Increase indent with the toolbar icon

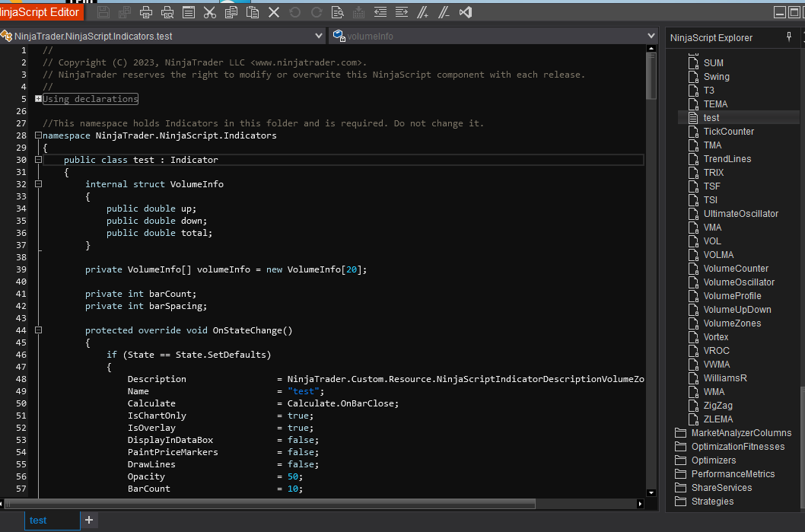[x=402, y=12]
